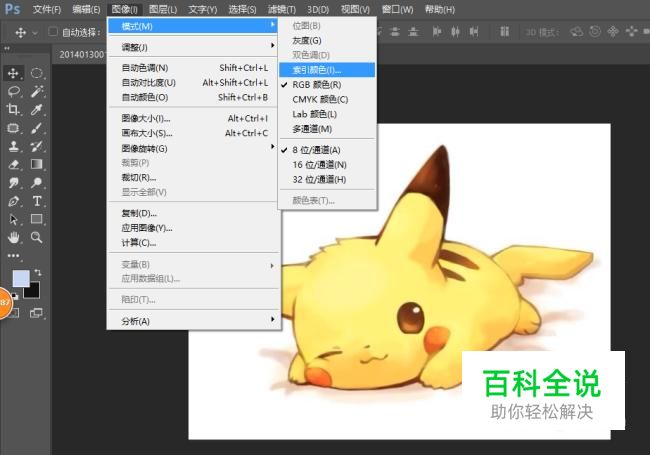This screenshot has width=650, height=455.
Task: Open the 窗口(W) menu
Action: click(x=397, y=9)
